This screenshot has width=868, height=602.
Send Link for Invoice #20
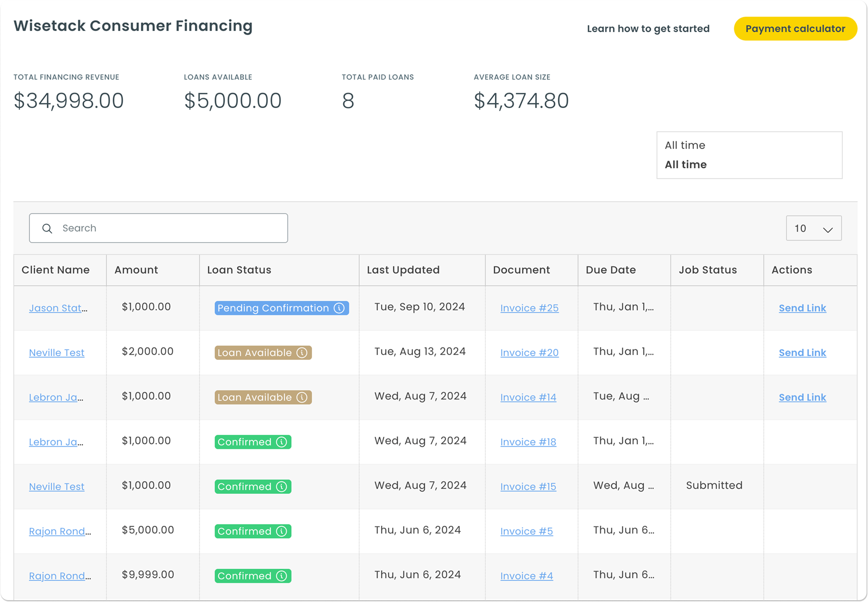pyautogui.click(x=802, y=352)
